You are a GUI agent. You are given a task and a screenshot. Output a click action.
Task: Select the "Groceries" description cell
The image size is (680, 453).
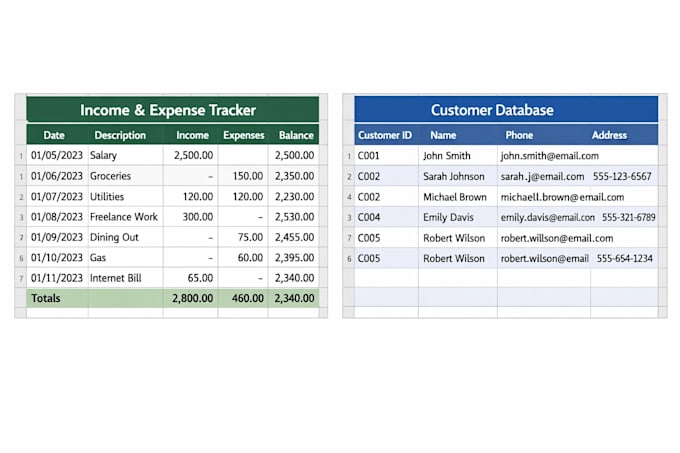110,176
